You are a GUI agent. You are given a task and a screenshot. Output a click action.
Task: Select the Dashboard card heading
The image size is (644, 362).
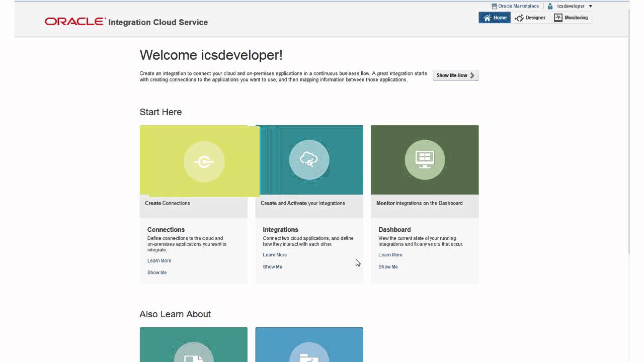[x=394, y=229]
